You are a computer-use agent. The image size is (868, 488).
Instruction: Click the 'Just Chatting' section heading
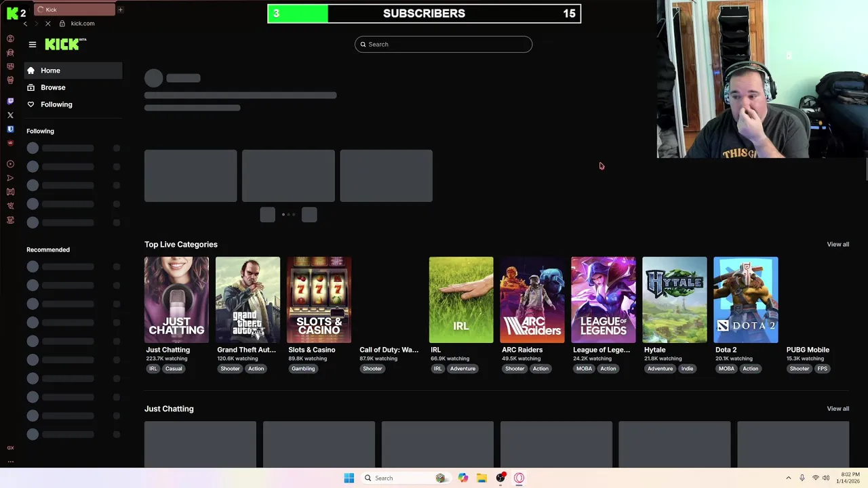point(169,409)
